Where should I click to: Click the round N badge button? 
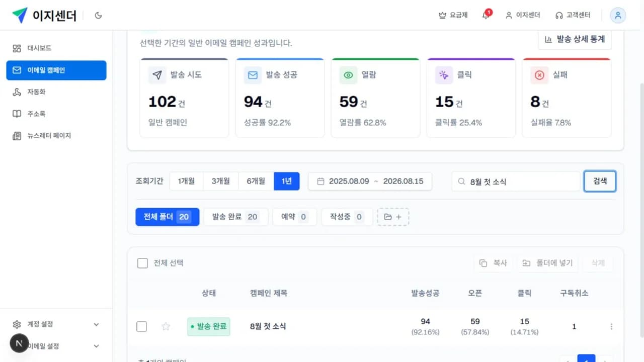coord(19,343)
